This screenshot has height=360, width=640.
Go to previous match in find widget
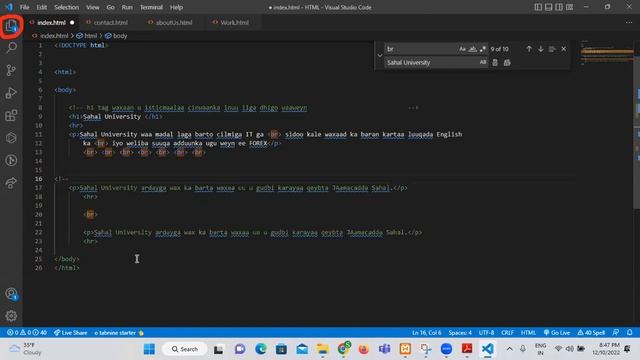(x=529, y=49)
